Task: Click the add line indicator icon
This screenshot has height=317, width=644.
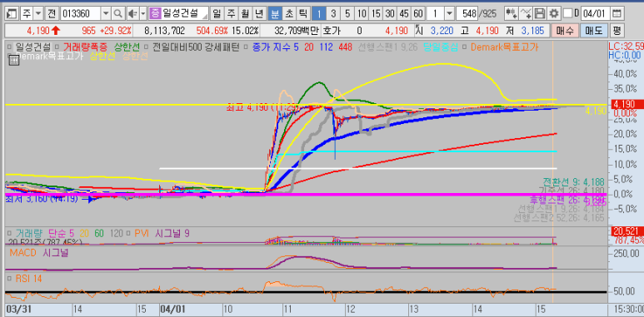Action: pos(527,14)
